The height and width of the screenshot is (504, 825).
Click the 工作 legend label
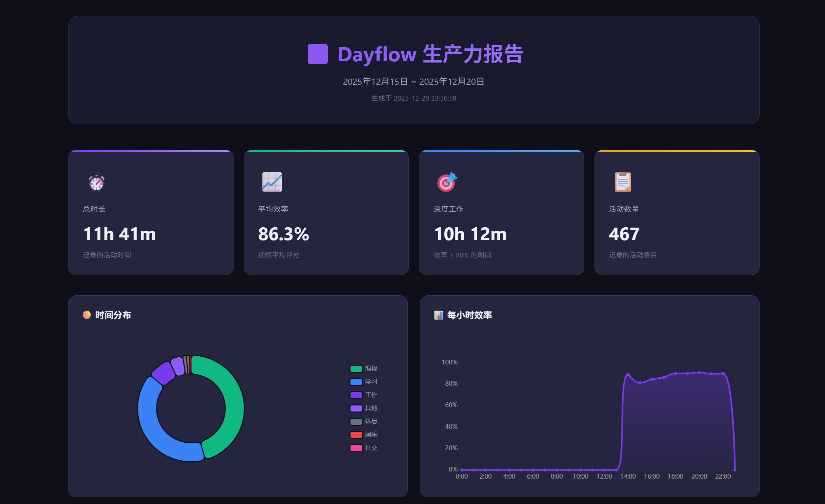371,395
